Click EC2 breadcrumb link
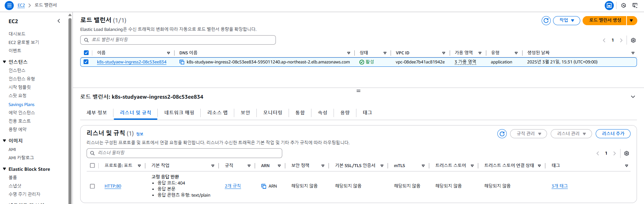Image resolution: width=644 pixels, height=204 pixels. coord(21,5)
